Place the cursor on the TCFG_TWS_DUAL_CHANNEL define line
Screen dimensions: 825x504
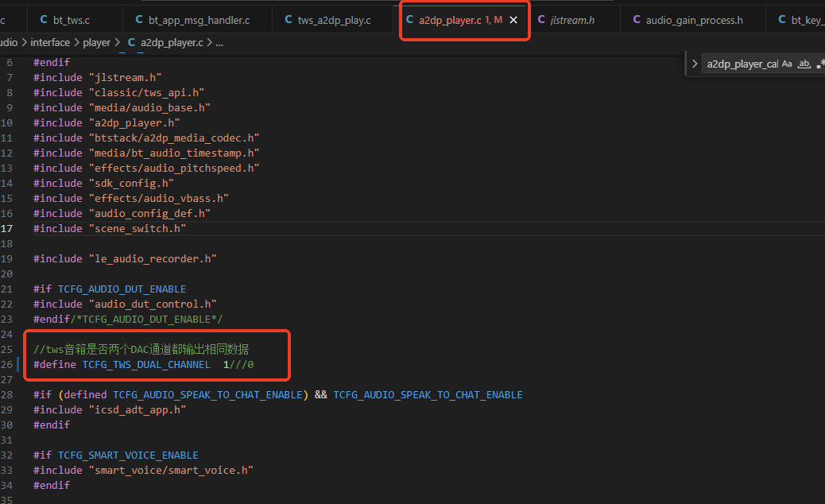point(143,365)
